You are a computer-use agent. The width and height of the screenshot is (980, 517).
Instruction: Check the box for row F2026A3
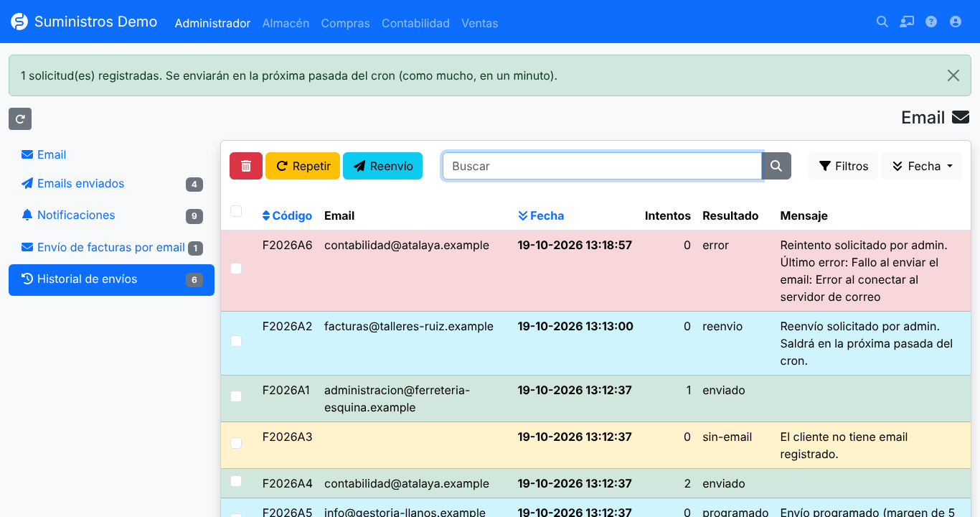236,443
